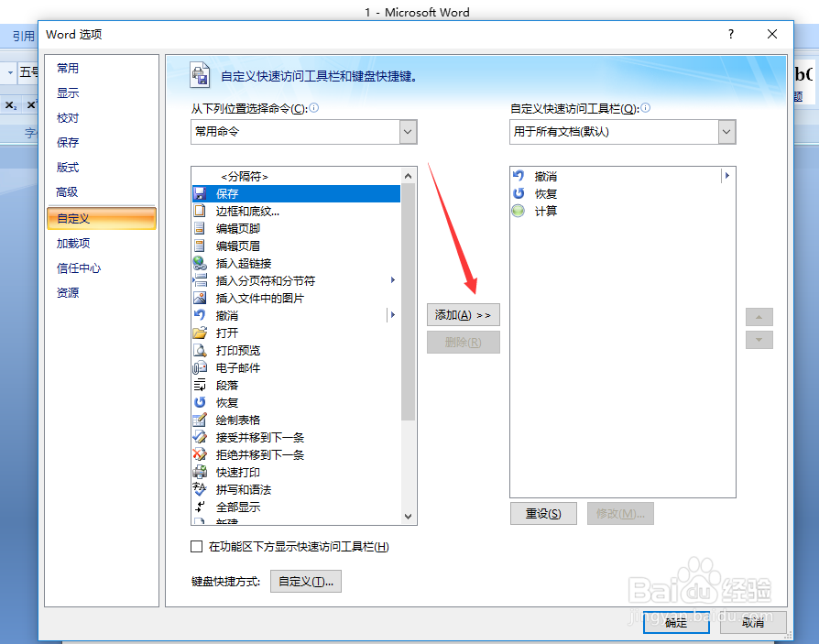Screen dimensions: 819x644
Task: Click the 边框和底纹 icon
Action: (200, 211)
